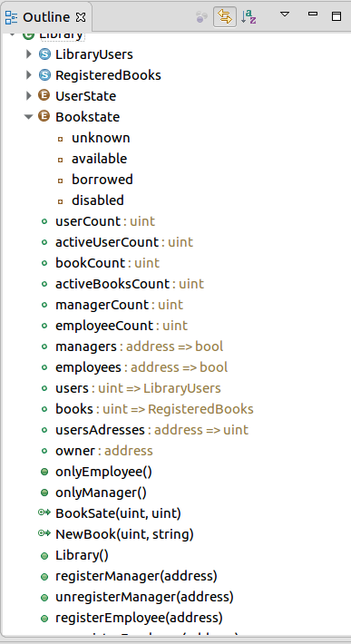
Task: Select registerEmployee(address) function
Action: point(139,619)
